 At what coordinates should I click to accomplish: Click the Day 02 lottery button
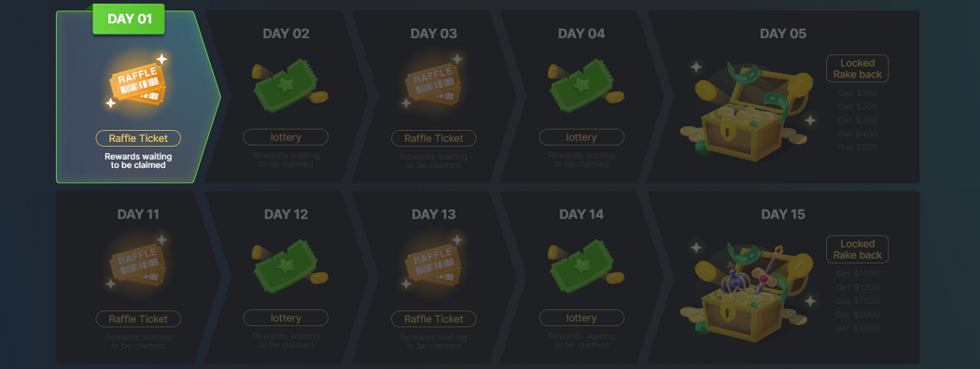click(x=286, y=137)
